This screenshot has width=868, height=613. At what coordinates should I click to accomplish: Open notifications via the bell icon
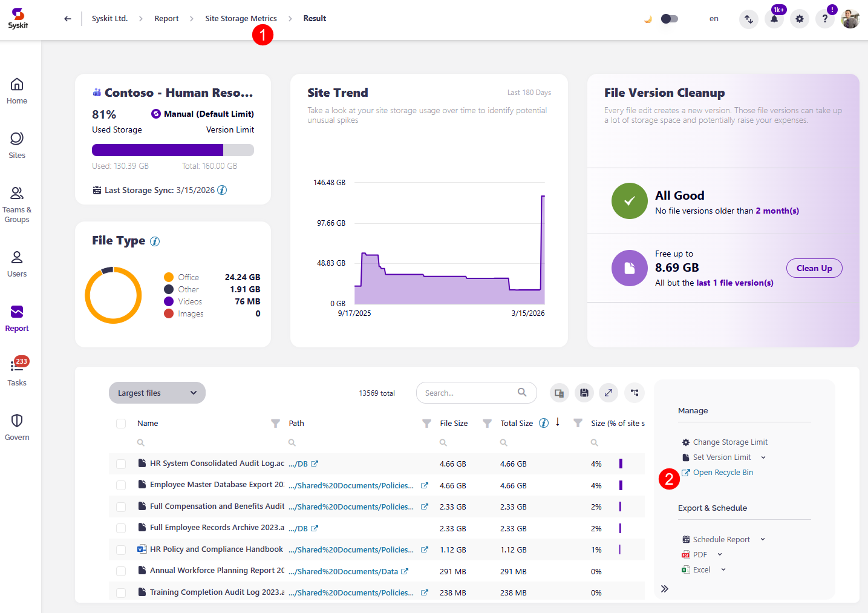point(774,19)
